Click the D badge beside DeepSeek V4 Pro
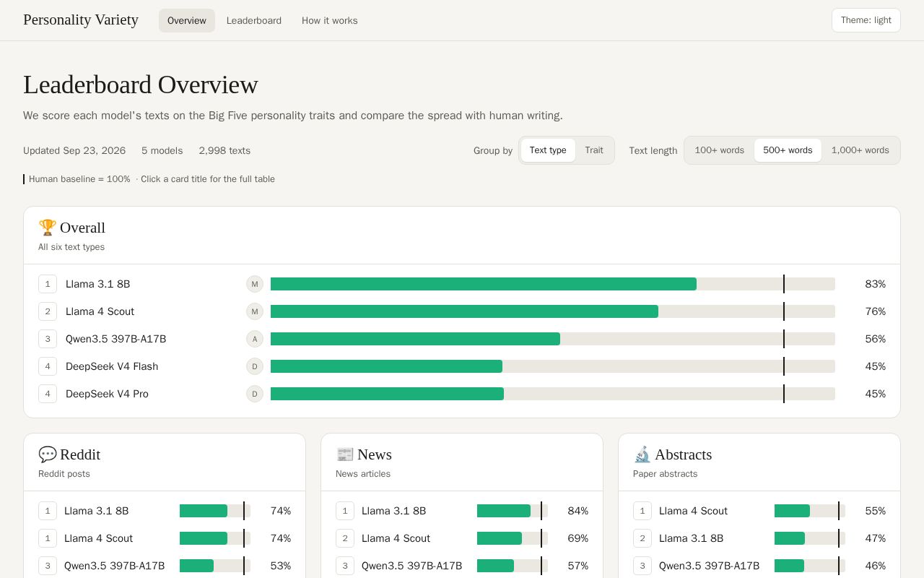The width and height of the screenshot is (924, 578). point(255,394)
